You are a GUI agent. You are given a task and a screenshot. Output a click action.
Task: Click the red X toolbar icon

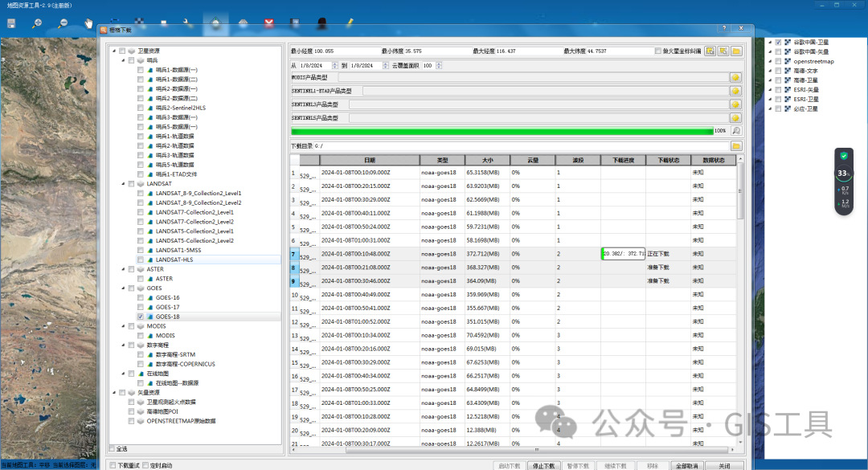pos(269,23)
